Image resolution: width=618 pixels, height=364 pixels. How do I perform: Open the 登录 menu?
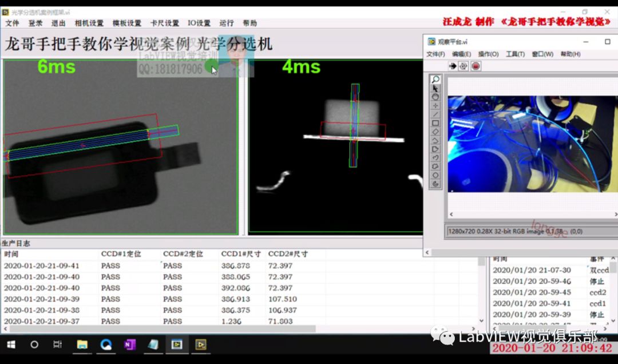click(35, 23)
